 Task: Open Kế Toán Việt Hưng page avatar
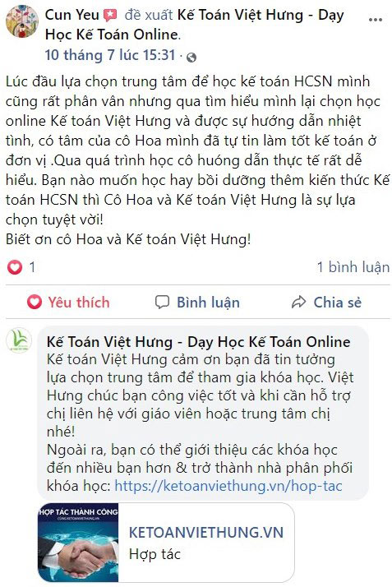click(19, 340)
